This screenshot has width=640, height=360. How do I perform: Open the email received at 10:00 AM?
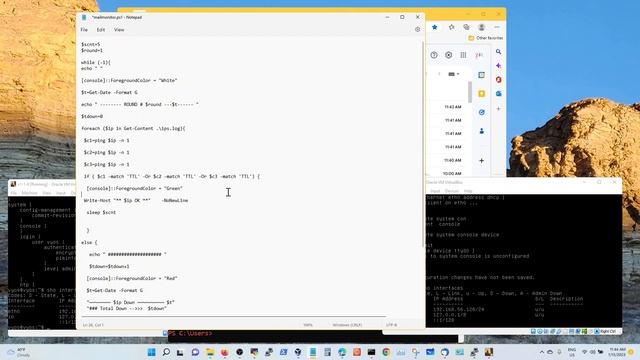(453, 174)
